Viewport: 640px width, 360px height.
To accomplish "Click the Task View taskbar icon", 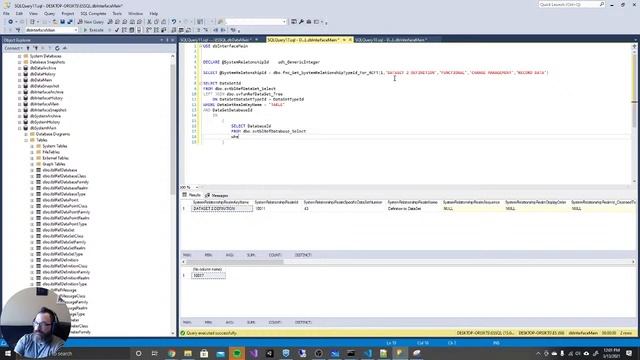I will [x=155, y=353].
